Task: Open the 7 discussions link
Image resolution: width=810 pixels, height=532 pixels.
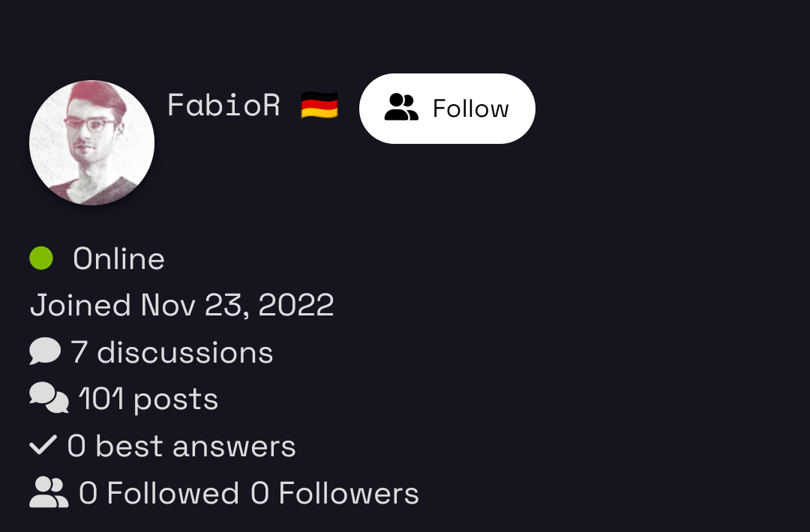Action: pyautogui.click(x=172, y=352)
